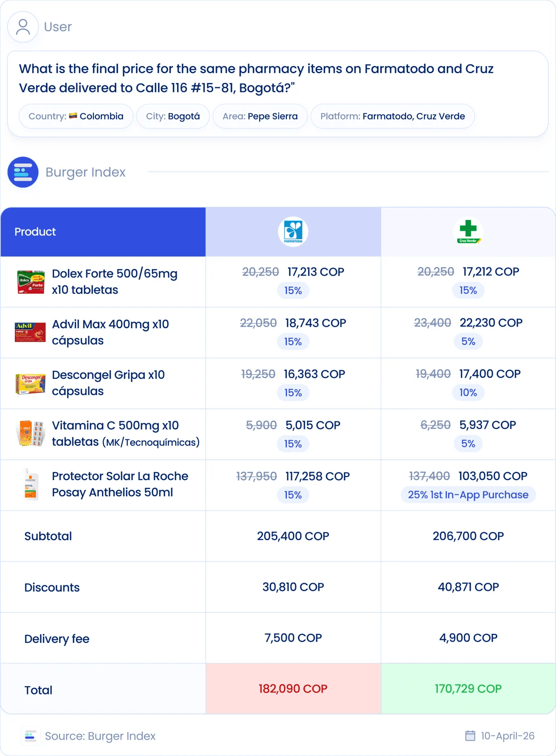
Task: Click the Delivery fee row label
Action: pos(57,639)
